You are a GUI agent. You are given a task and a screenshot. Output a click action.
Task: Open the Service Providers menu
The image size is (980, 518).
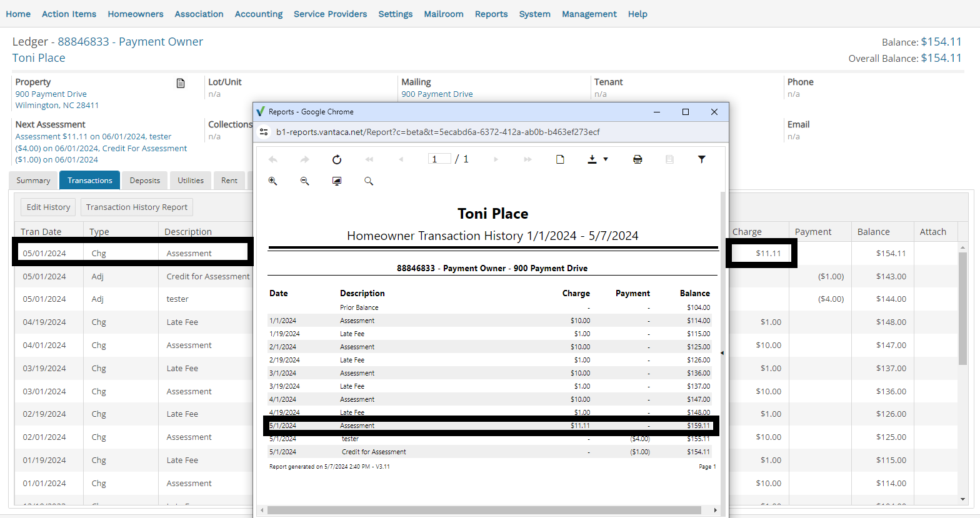pyautogui.click(x=331, y=14)
